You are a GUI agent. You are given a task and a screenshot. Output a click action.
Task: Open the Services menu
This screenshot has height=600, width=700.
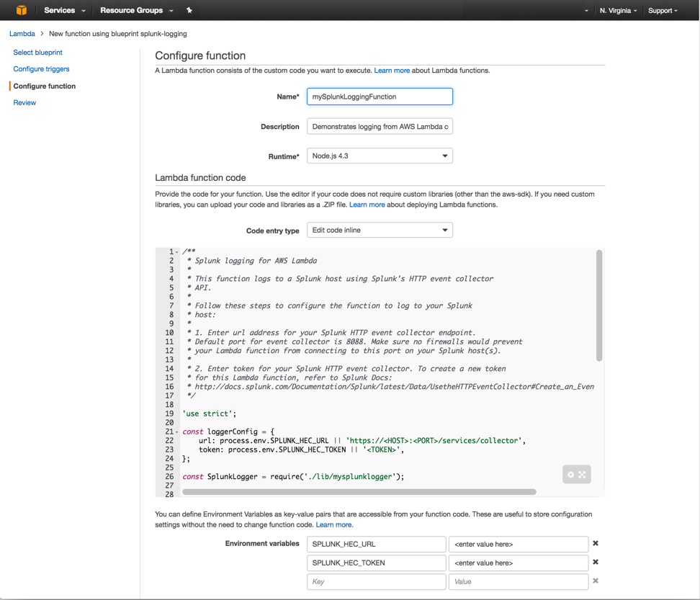coord(64,10)
